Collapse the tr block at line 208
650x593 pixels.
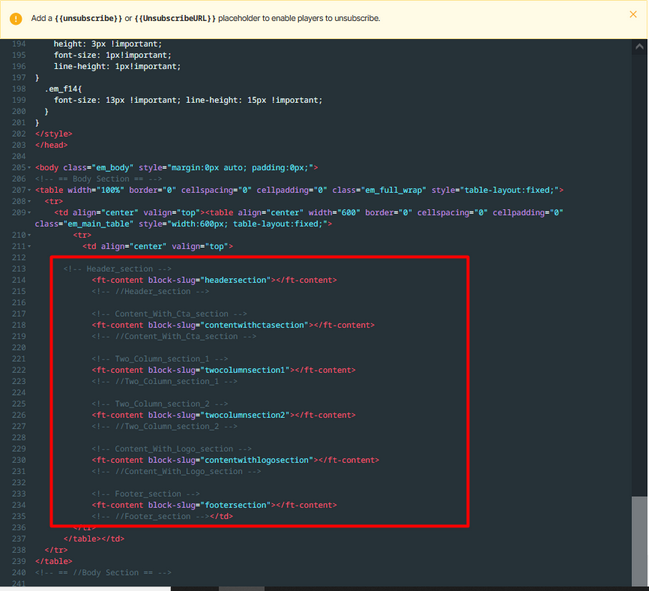click(x=29, y=201)
